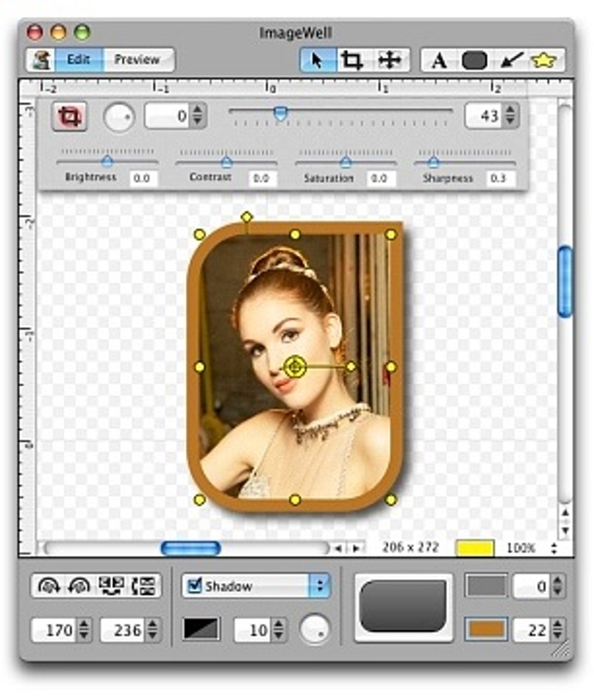This screenshot has width=594, height=700.
Task: Switch to the Edit tab
Action: (79, 60)
